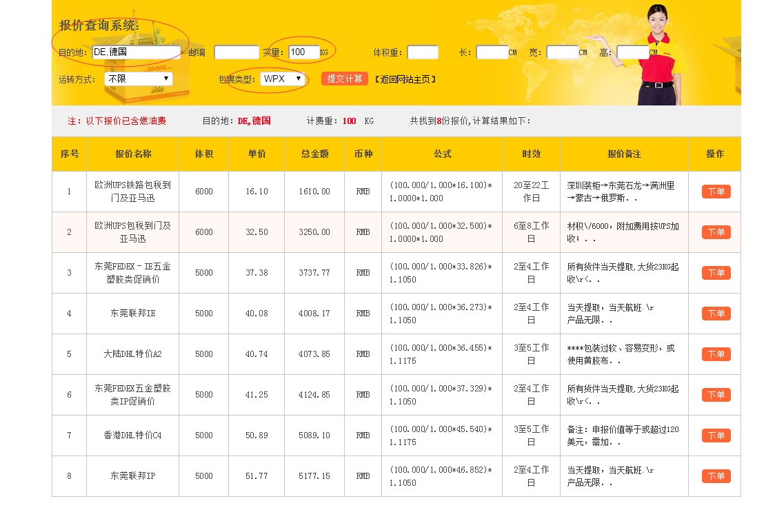Click 下单 for 大陆DHL特价A2
The image size is (775, 532).
tap(716, 354)
